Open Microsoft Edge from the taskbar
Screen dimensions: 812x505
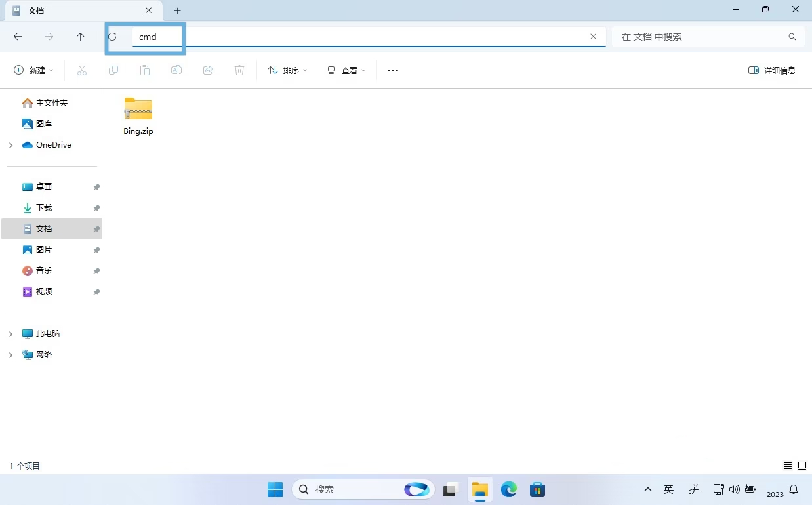(x=508, y=489)
